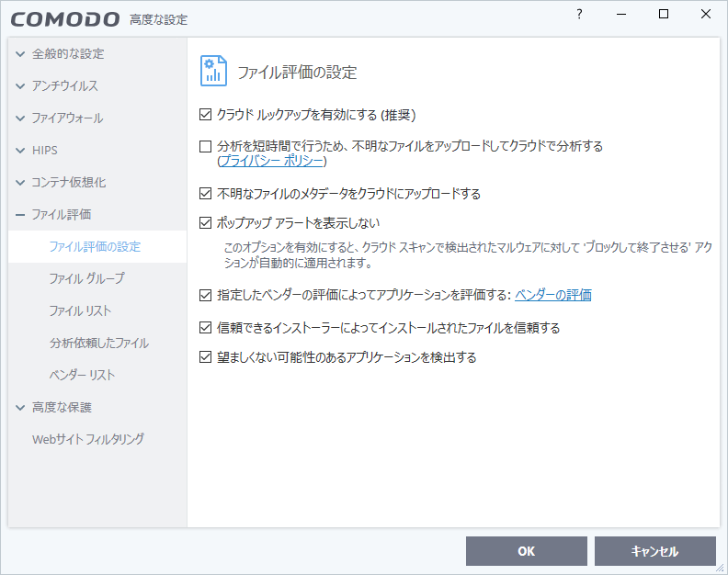Screen dimensions: 728x575
Task: Enable cloud lookup checkbox (クラウド ルックアップ)
Action: click(206, 115)
